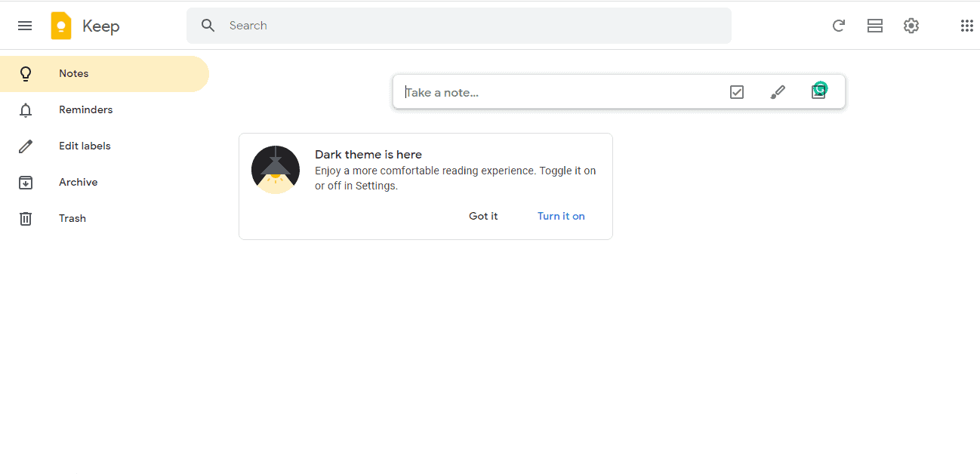The image size is (980, 474).
Task: Open the main menu hamburger icon
Action: click(x=25, y=26)
